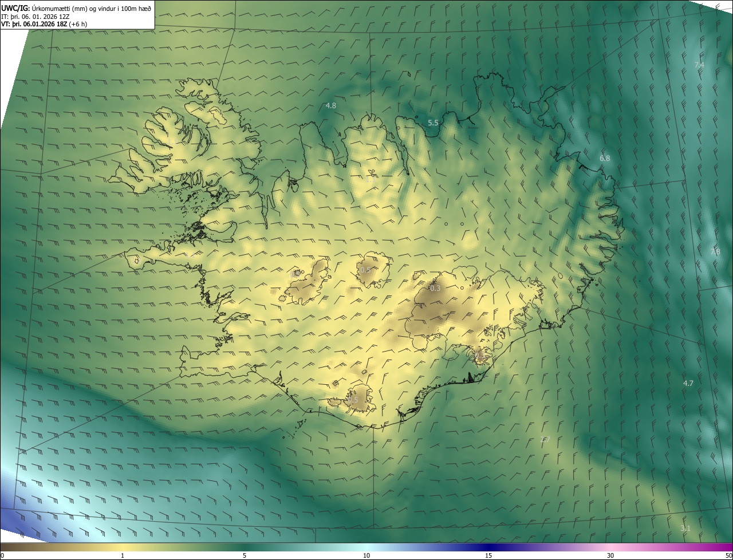Click the 3.1 value label on the map
Screen dimensions: 733x560
(685, 528)
